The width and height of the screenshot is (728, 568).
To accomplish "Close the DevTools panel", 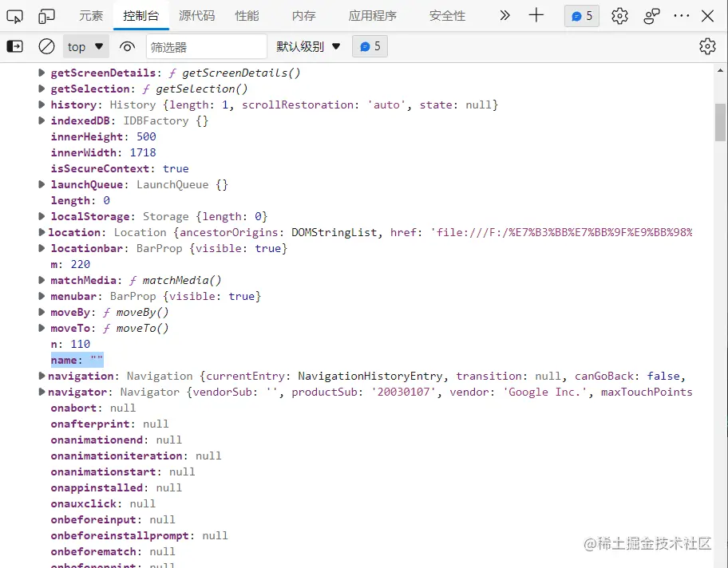I will 707,16.
